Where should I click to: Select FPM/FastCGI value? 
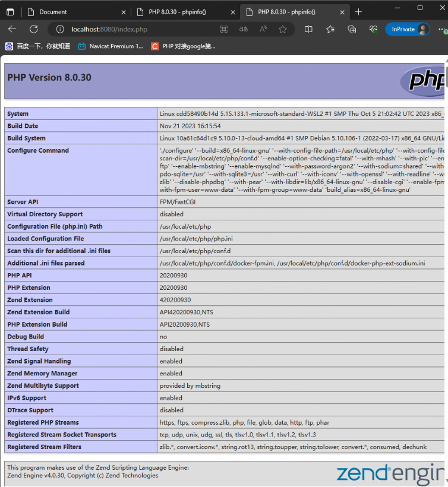(178, 202)
